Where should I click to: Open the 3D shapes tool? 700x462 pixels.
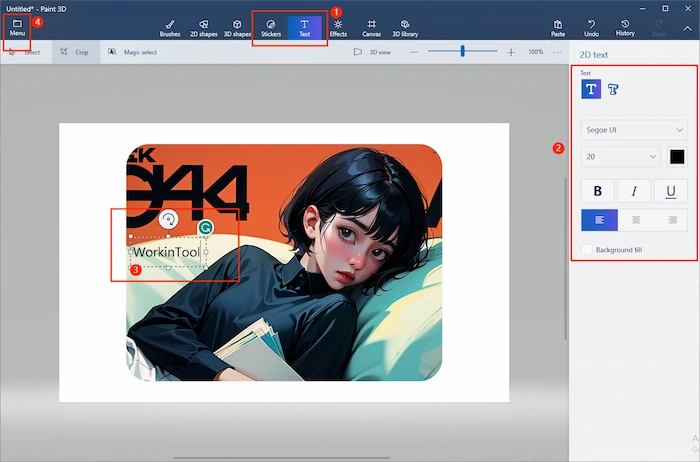237,27
